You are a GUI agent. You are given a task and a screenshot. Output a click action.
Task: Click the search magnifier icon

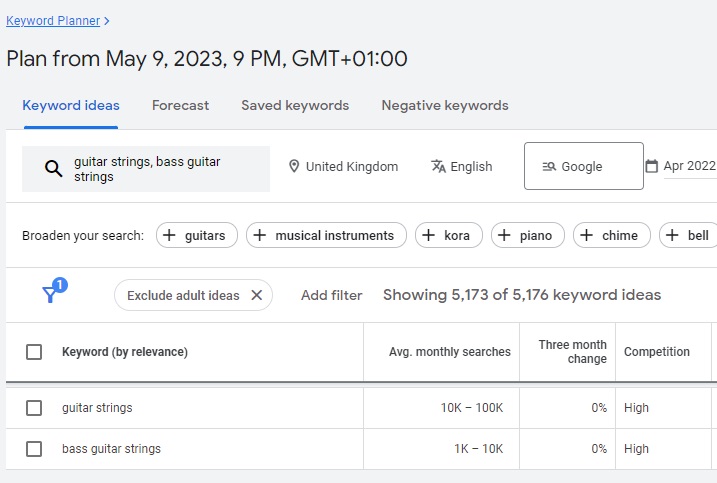click(54, 168)
